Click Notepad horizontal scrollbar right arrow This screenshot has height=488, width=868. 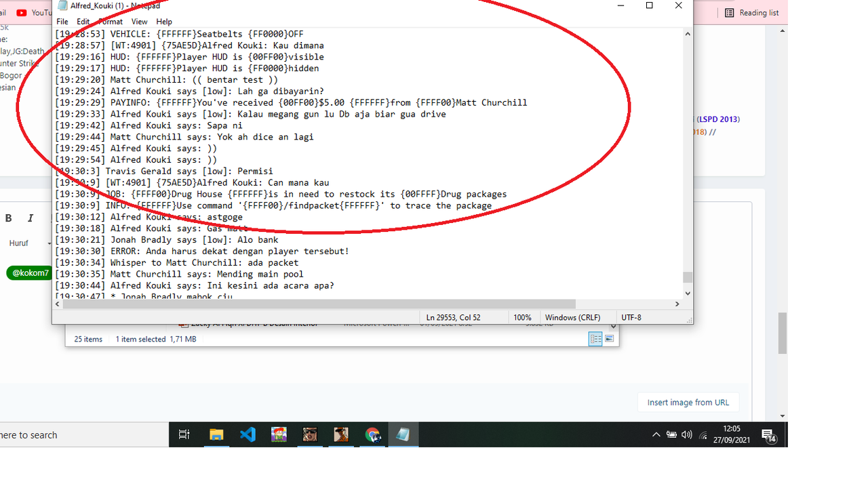pos(677,304)
